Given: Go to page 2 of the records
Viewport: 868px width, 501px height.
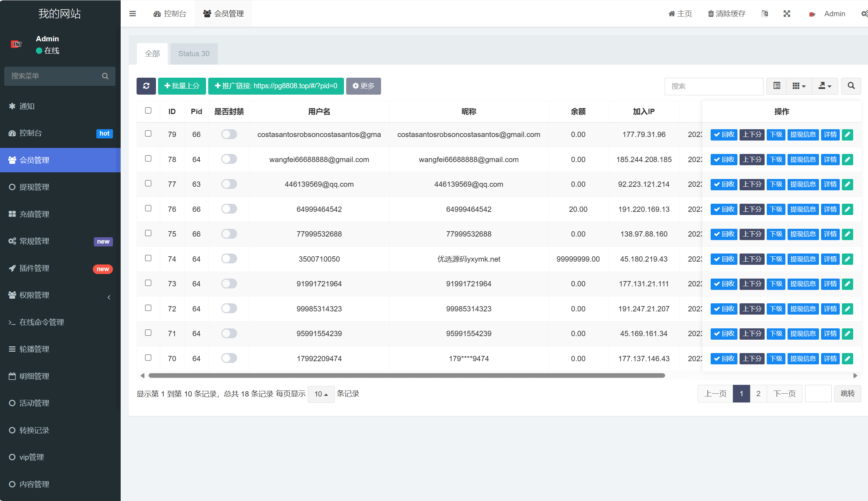Looking at the screenshot, I should click(758, 394).
